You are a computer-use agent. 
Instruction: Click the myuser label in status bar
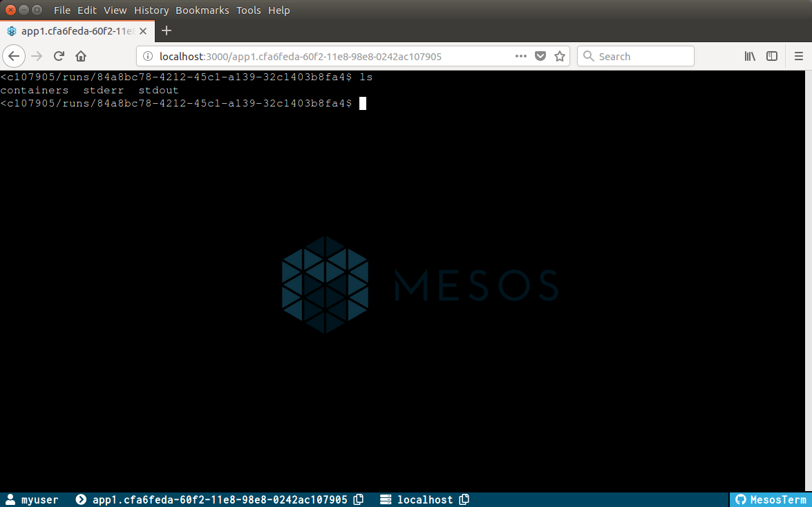pyautogui.click(x=40, y=500)
